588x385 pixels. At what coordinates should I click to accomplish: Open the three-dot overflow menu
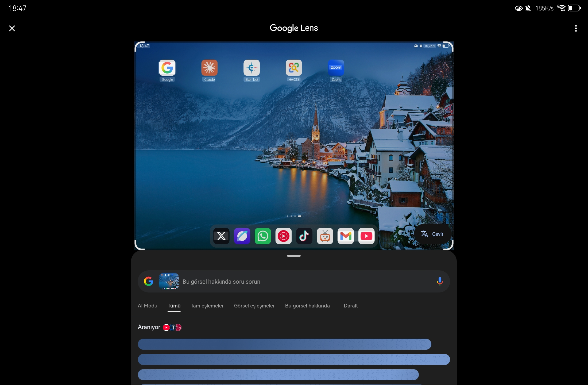pyautogui.click(x=576, y=28)
